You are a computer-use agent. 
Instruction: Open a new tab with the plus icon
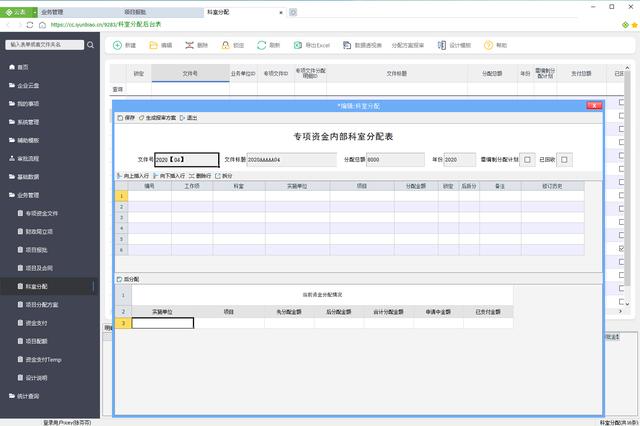pos(293,13)
